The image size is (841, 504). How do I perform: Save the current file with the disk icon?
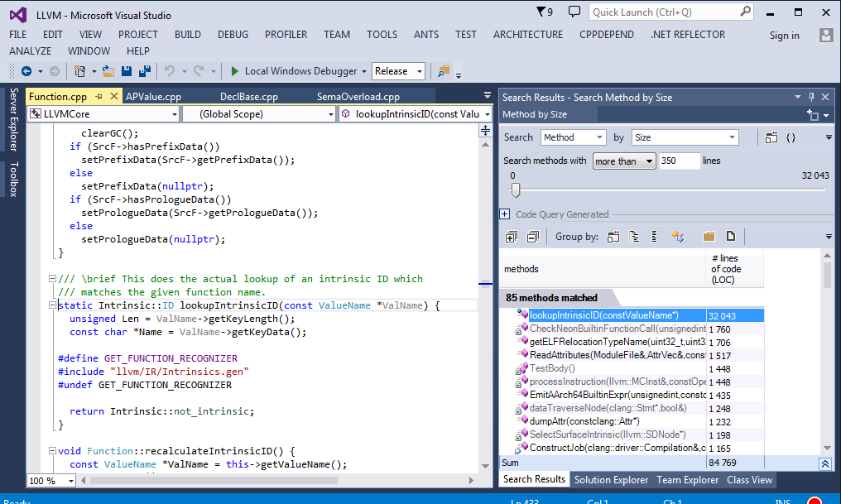point(127,71)
